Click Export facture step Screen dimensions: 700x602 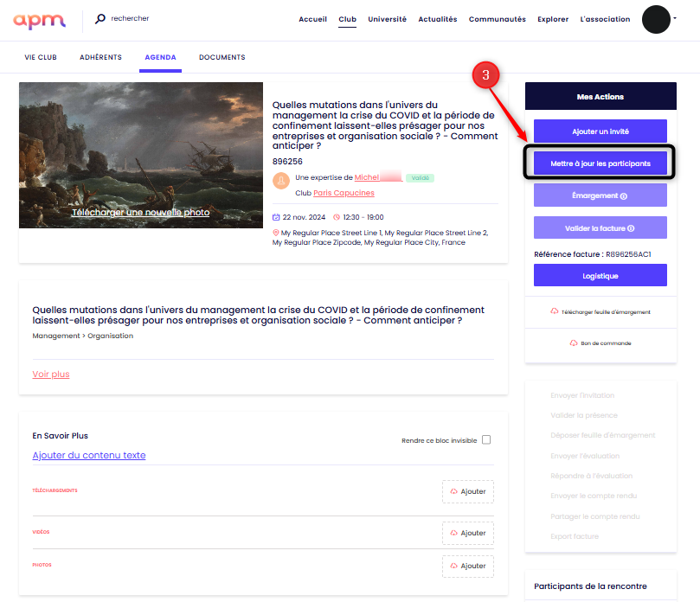[x=575, y=536]
